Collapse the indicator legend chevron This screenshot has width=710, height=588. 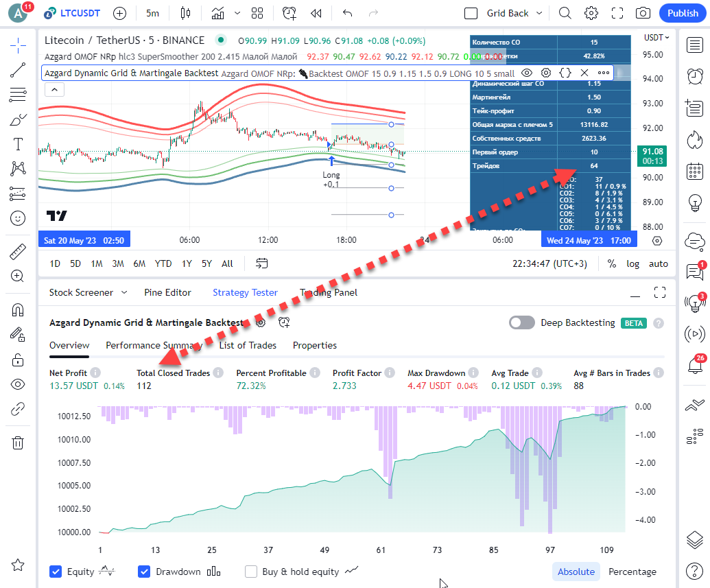point(54,90)
